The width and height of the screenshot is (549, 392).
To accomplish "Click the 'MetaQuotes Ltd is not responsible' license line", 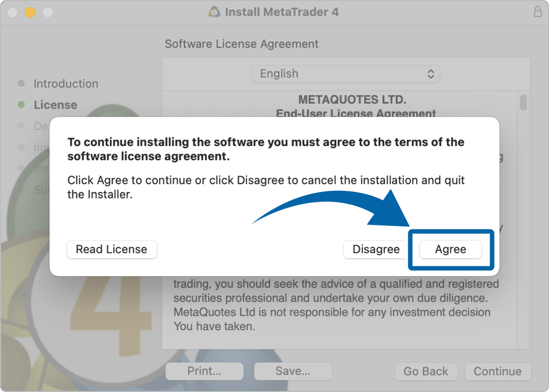I will point(332,312).
